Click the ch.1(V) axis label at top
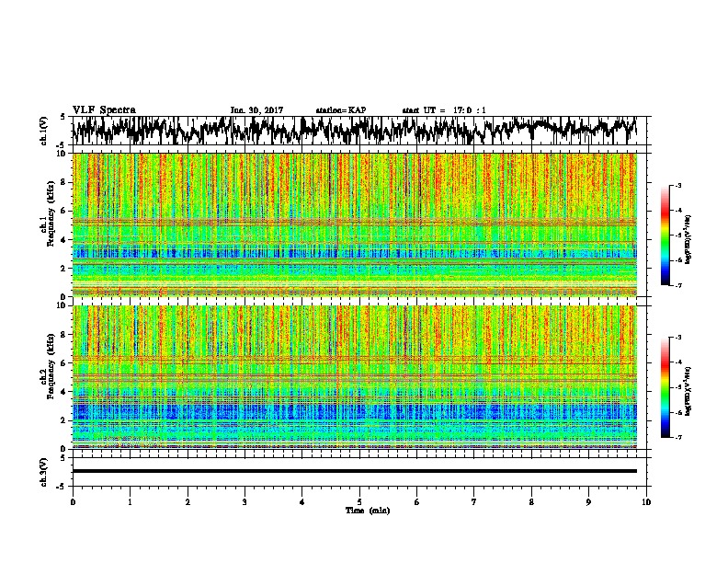Screen dimensions: 728x563 coord(44,130)
